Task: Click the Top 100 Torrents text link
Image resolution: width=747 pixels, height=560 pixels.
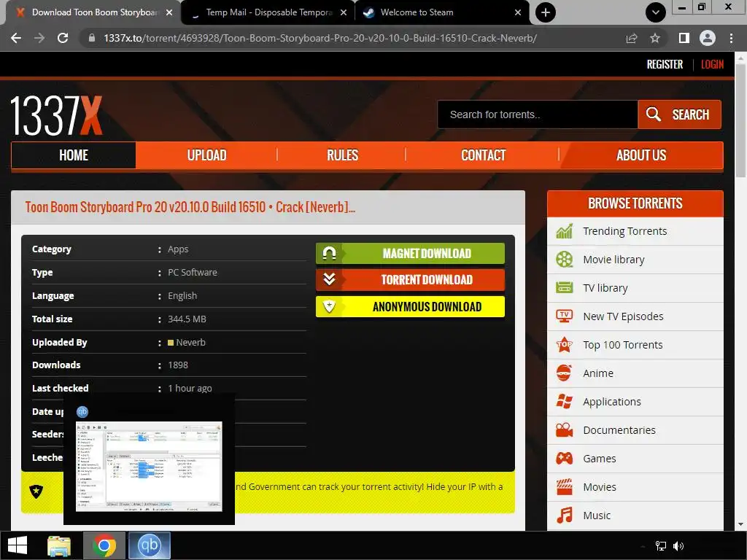Action: tap(623, 345)
